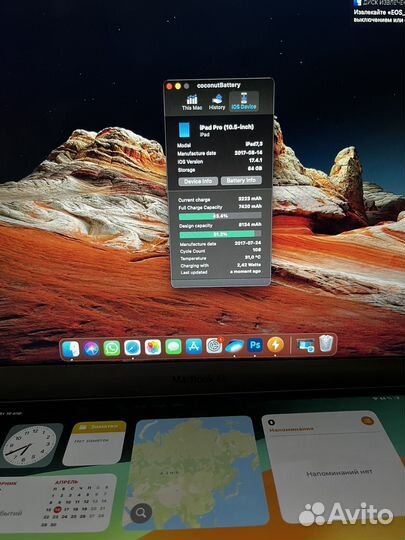Click the Model value iPad7,3
The width and height of the screenshot is (405, 540).
tap(254, 144)
